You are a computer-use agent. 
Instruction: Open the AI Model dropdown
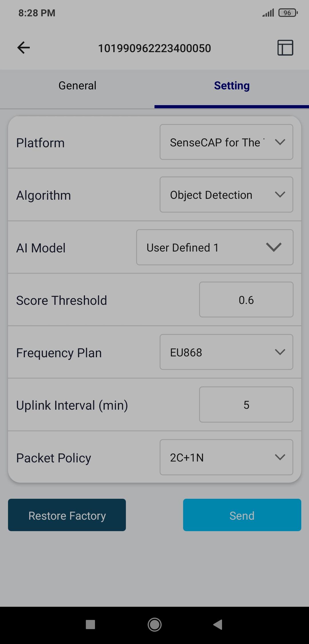coord(215,247)
